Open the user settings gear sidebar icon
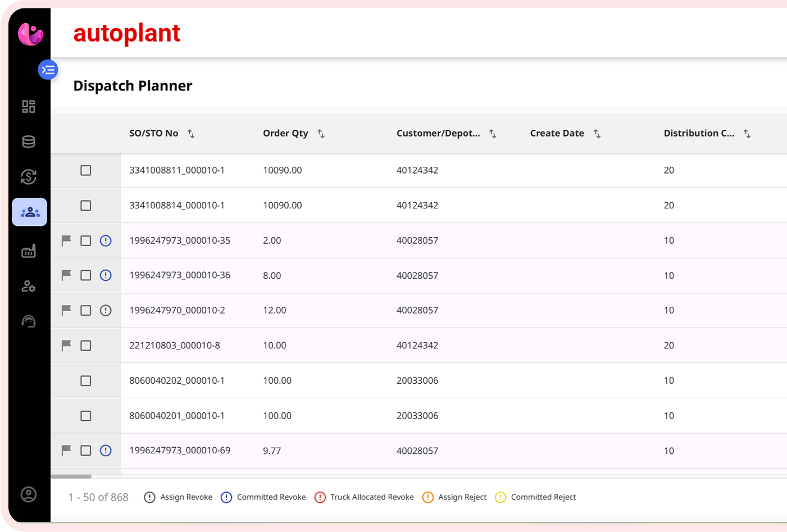The image size is (787, 532). [x=29, y=287]
